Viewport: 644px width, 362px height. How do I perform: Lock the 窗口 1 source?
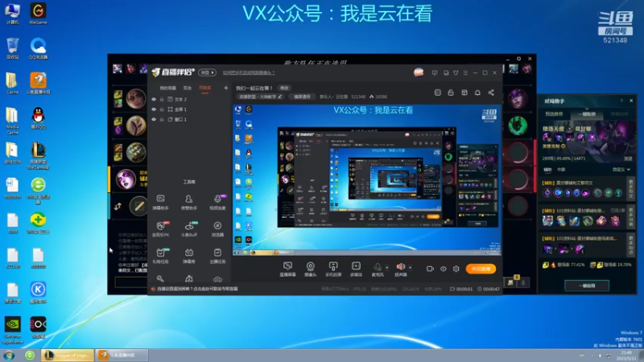coord(162,119)
